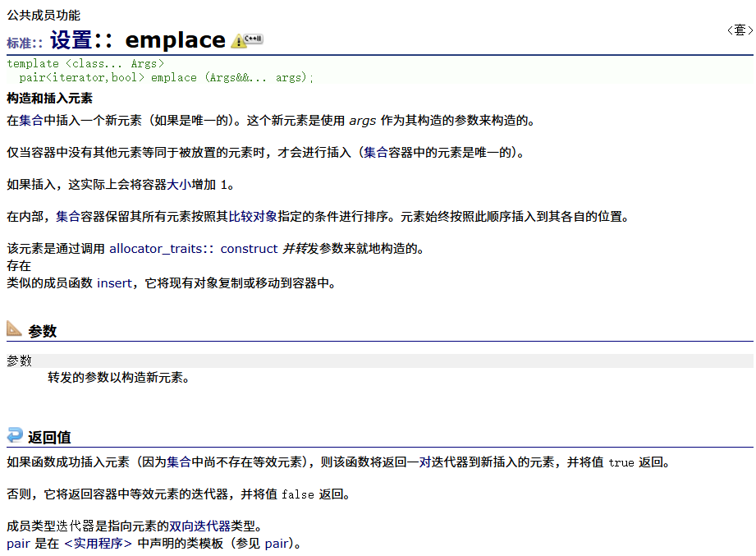Open 集合 link in '集合容器中的元素是唯一的'
Screen dimensions: 756x556
[376, 153]
